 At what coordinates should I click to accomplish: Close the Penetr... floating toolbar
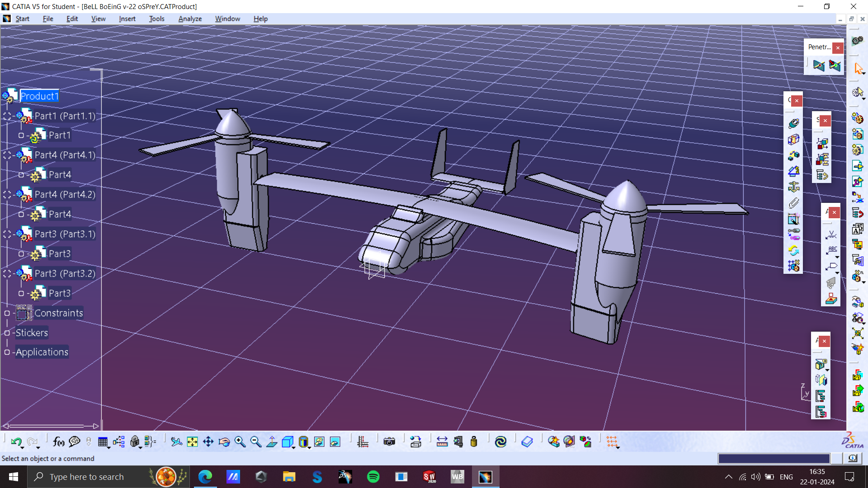pos(838,47)
